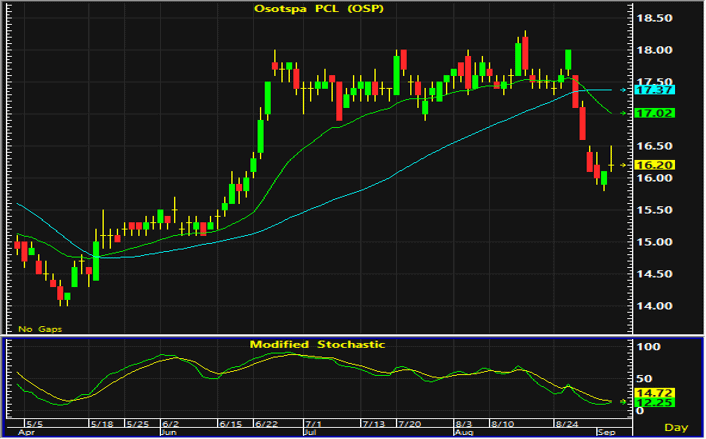Screen dimensions: 706x439
Task: Click the Modified Stochastic panel title
Action: [317, 344]
